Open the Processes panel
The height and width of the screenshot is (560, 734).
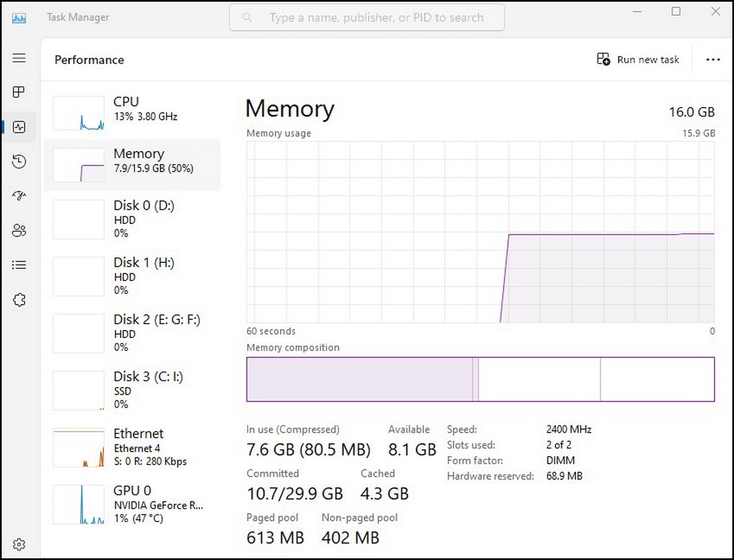pyautogui.click(x=19, y=92)
